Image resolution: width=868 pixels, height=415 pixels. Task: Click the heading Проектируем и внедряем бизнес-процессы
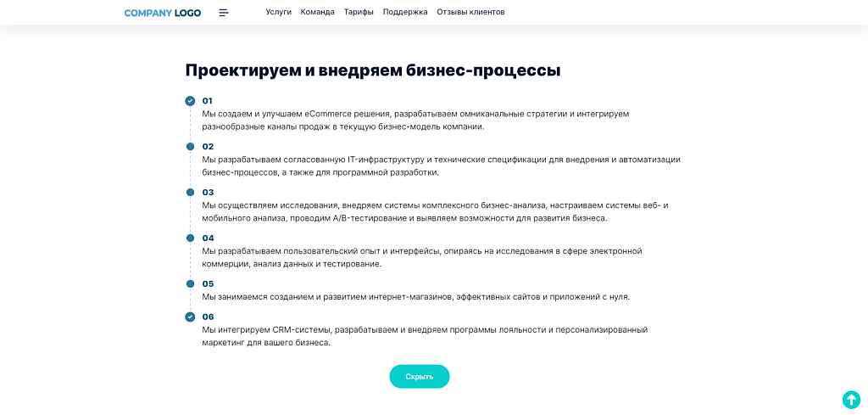pyautogui.click(x=373, y=71)
